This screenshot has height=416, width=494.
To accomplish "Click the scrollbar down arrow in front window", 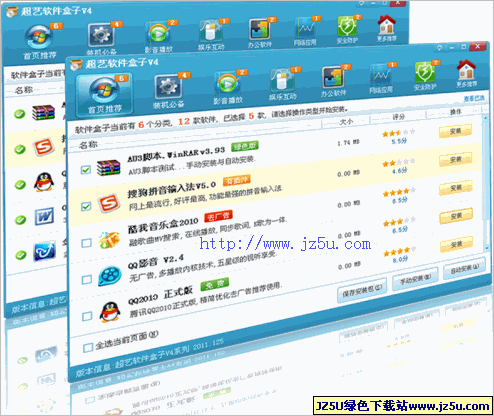I will pyautogui.click(x=487, y=248).
